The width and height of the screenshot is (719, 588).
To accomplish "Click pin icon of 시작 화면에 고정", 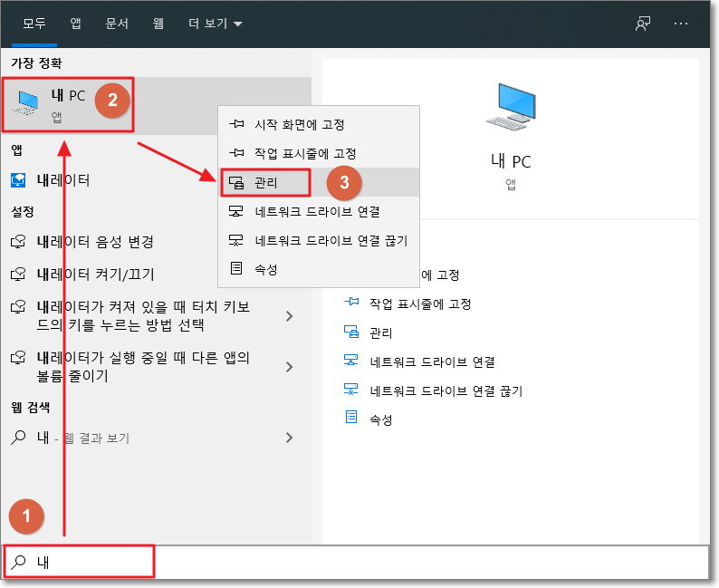I will (x=236, y=124).
